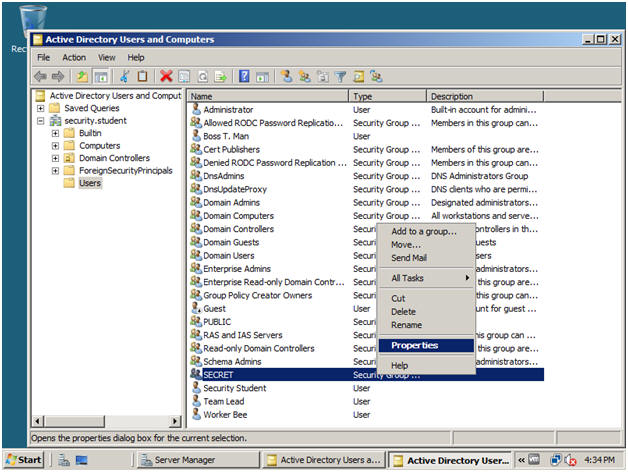628x472 pixels.
Task: Expand the Domain Controllers tree node
Action: [55, 158]
